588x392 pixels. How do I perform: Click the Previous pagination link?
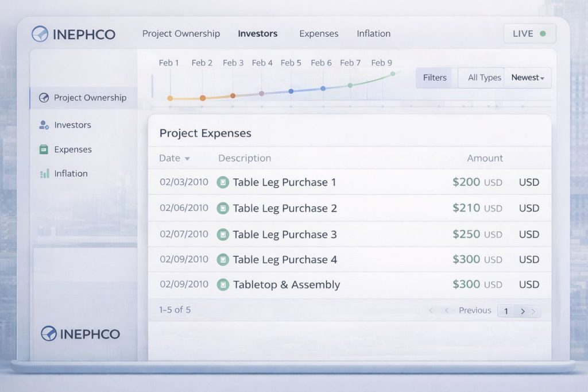click(x=474, y=310)
